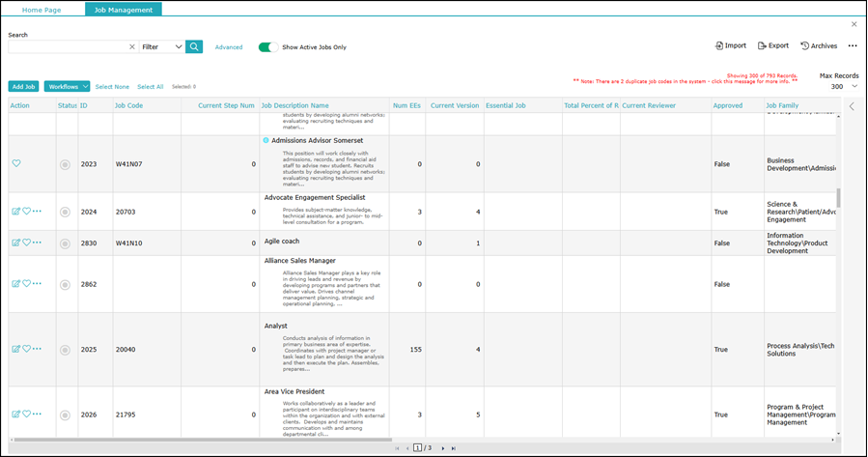Sort by the Job Code column header
868x457 pixels.
128,105
